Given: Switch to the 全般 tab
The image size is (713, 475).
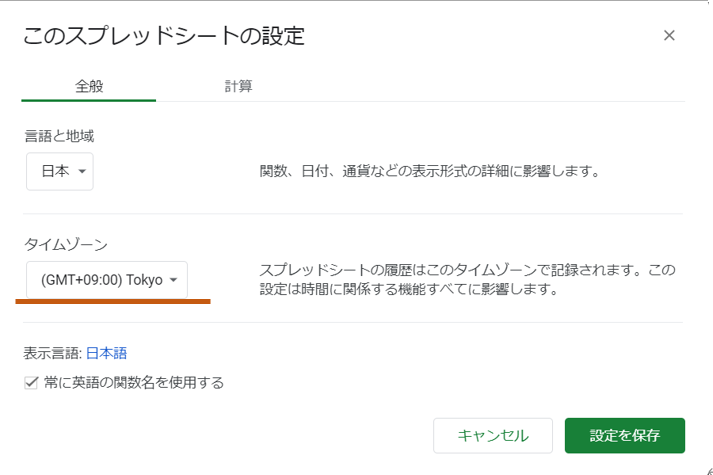Looking at the screenshot, I should [x=88, y=86].
